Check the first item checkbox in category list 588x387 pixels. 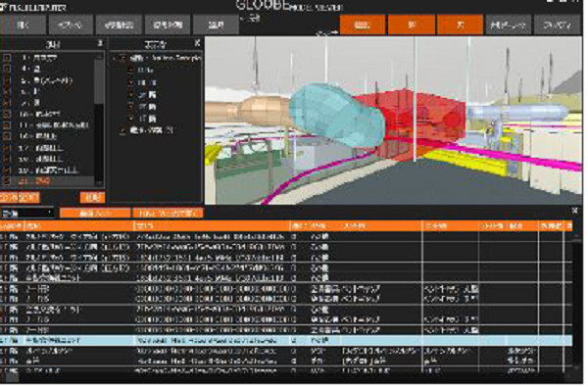click(x=7, y=58)
